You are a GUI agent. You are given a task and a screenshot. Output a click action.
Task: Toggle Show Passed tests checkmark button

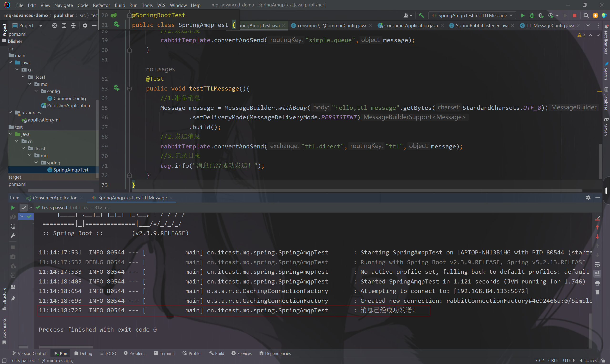pos(23,208)
